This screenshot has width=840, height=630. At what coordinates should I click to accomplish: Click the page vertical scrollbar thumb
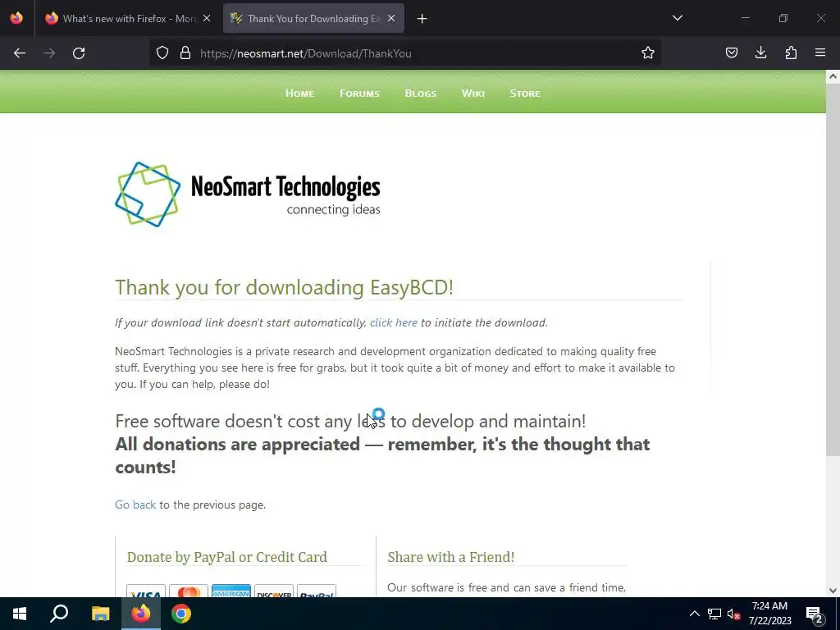coord(833,271)
